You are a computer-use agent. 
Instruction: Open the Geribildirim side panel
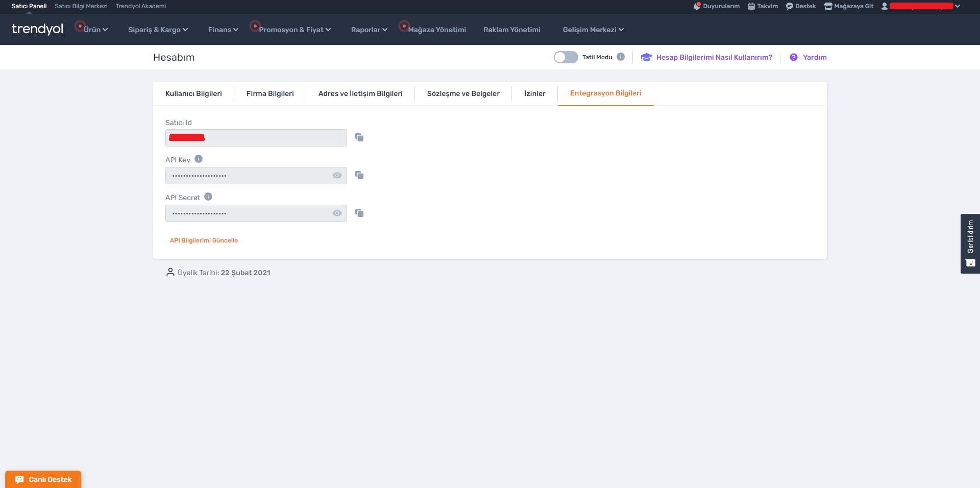pyautogui.click(x=970, y=243)
